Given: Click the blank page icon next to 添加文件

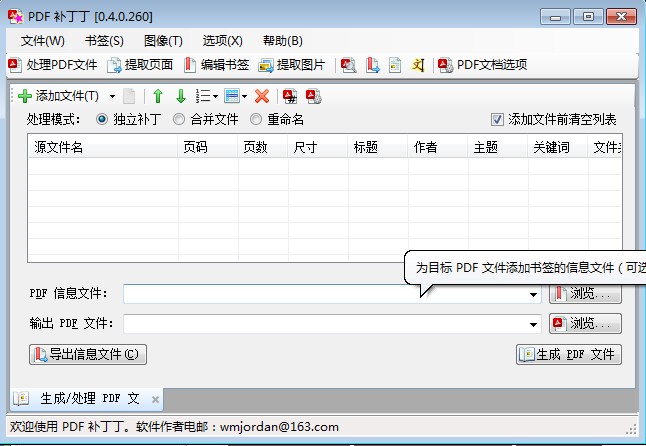Looking at the screenshot, I should (x=129, y=96).
